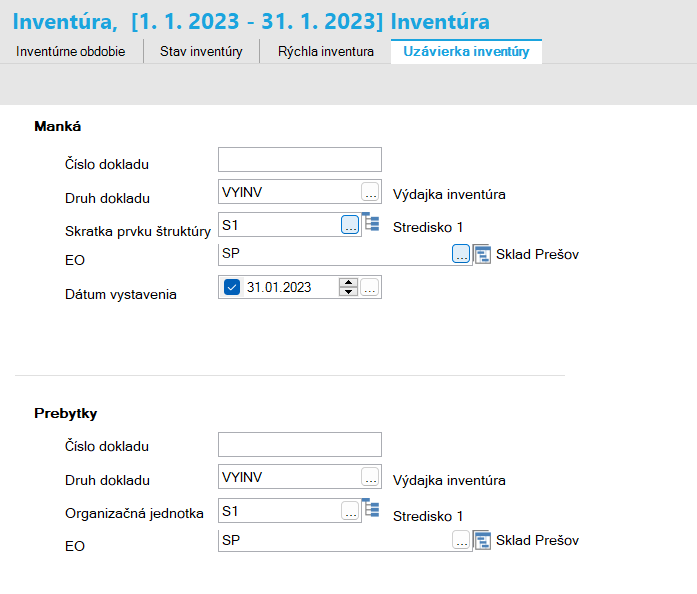Open lookup button for Prebytky Druh dokladu VYINV
This screenshot has height=594, width=697.
(x=370, y=477)
